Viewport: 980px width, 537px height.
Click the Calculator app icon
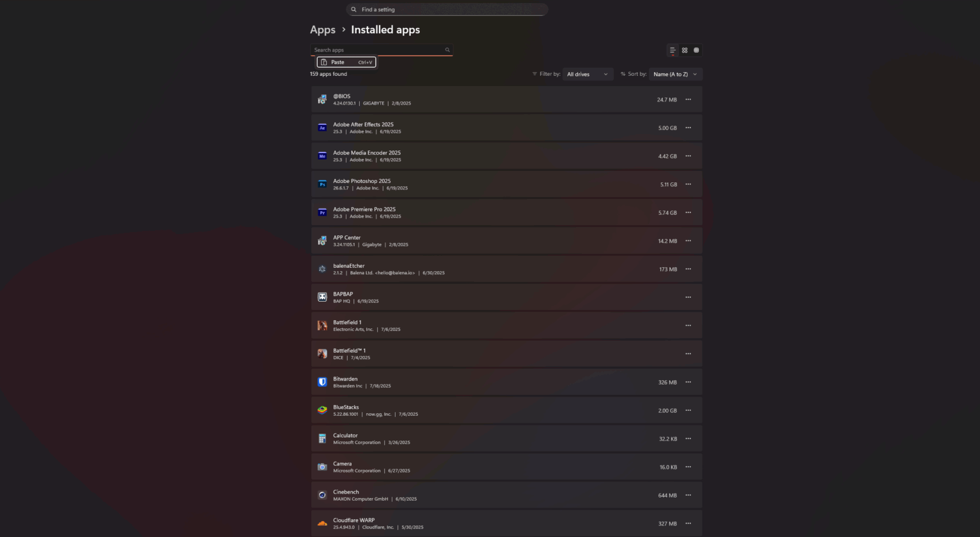[322, 439]
